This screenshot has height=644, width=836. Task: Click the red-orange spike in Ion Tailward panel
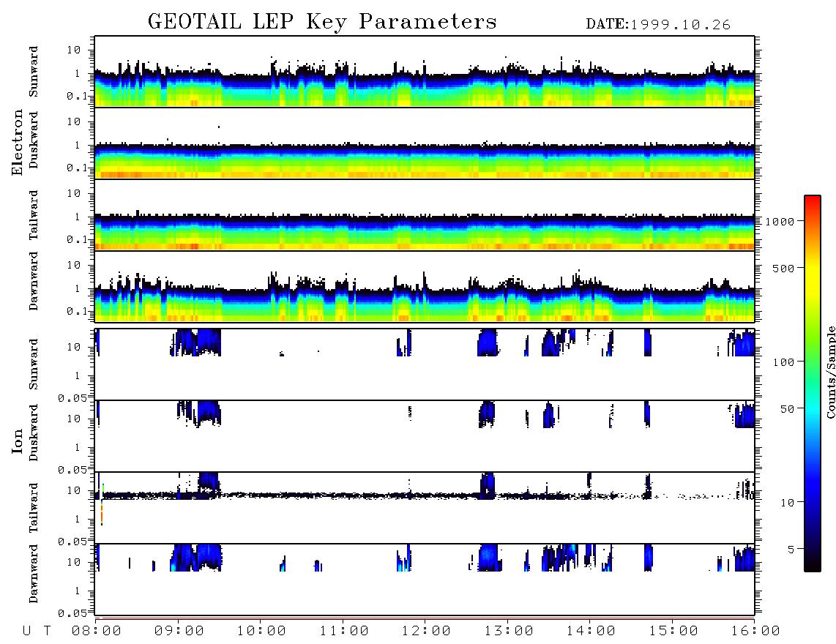(x=101, y=512)
